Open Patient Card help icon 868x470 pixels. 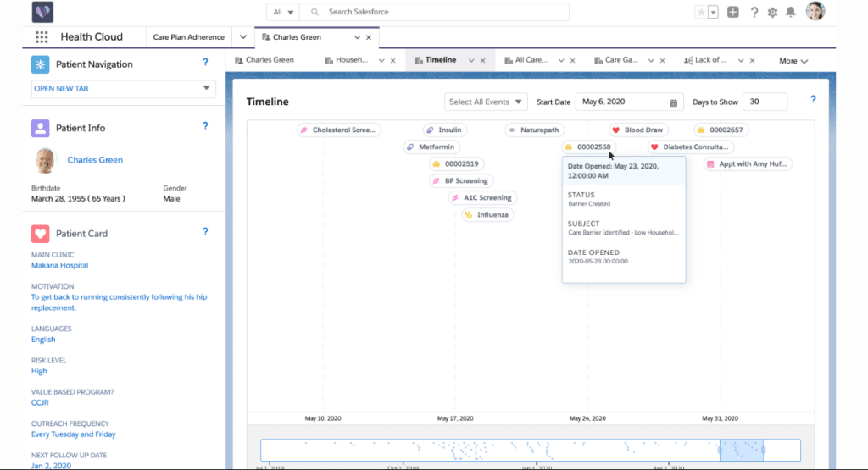205,232
